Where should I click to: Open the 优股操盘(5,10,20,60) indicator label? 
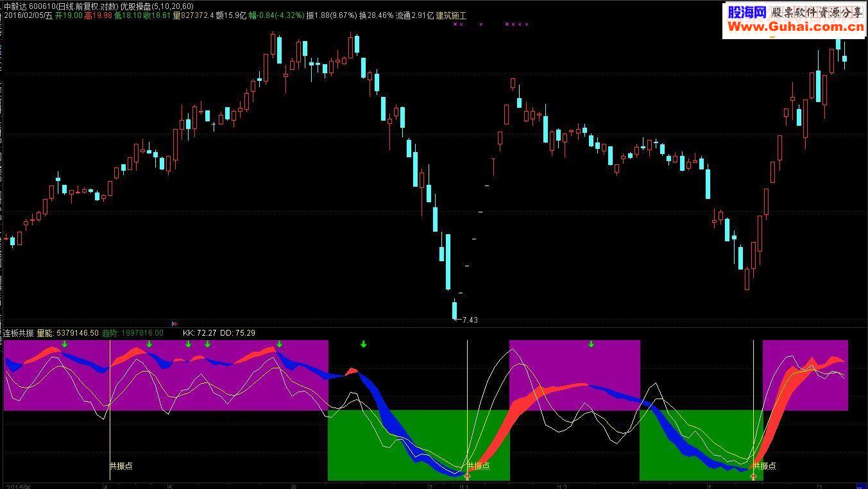(x=157, y=6)
